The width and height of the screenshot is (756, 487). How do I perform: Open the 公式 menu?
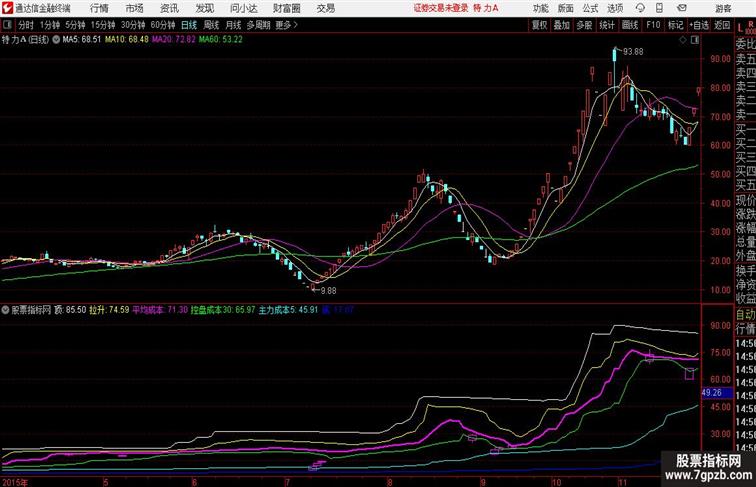pyautogui.click(x=590, y=8)
